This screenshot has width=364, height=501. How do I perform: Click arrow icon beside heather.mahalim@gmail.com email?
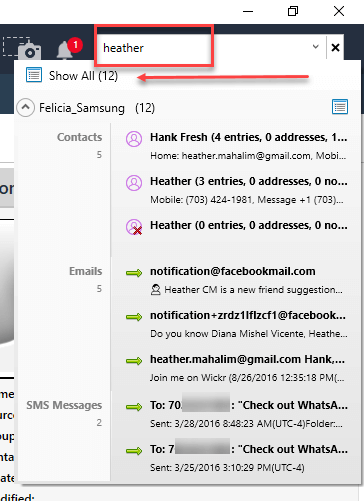[134, 361]
